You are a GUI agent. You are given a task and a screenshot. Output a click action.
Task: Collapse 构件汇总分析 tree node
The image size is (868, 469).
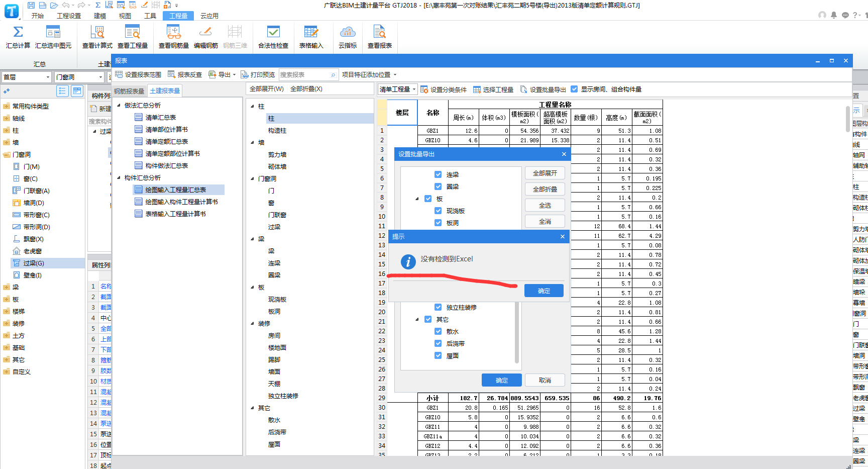[119, 177]
